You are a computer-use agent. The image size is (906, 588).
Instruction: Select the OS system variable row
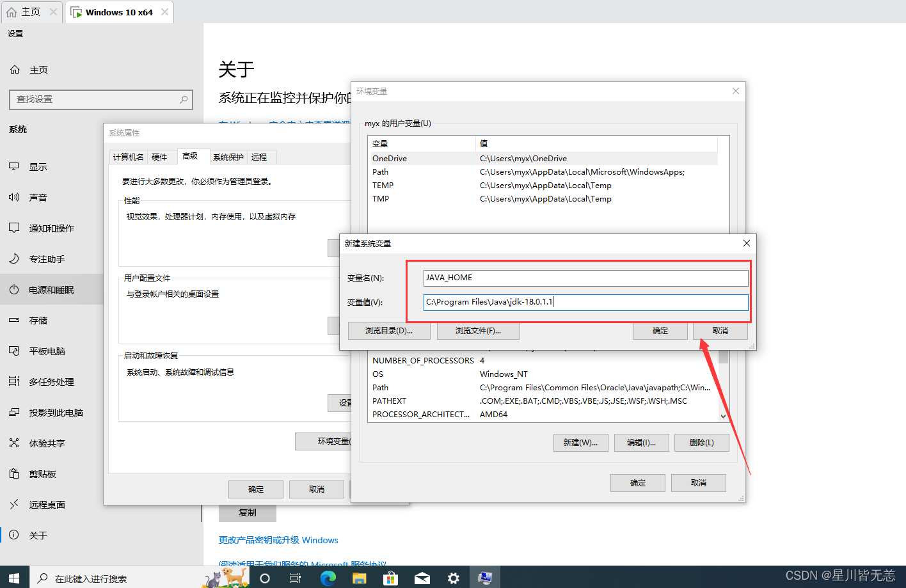coord(543,374)
